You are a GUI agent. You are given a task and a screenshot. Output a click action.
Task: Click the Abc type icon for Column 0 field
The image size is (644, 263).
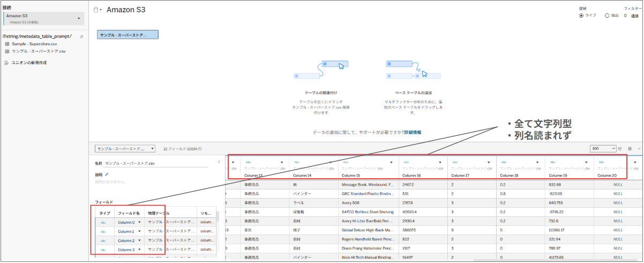(x=103, y=222)
